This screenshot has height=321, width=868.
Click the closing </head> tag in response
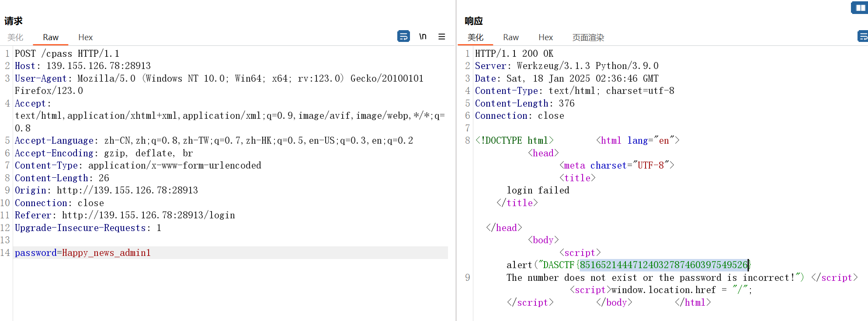click(x=504, y=228)
